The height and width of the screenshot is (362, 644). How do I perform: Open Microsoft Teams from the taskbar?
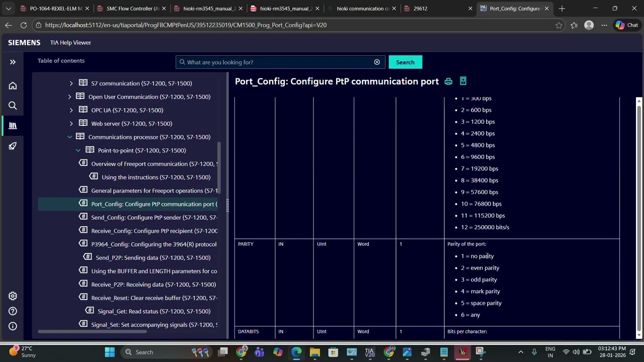click(259, 352)
